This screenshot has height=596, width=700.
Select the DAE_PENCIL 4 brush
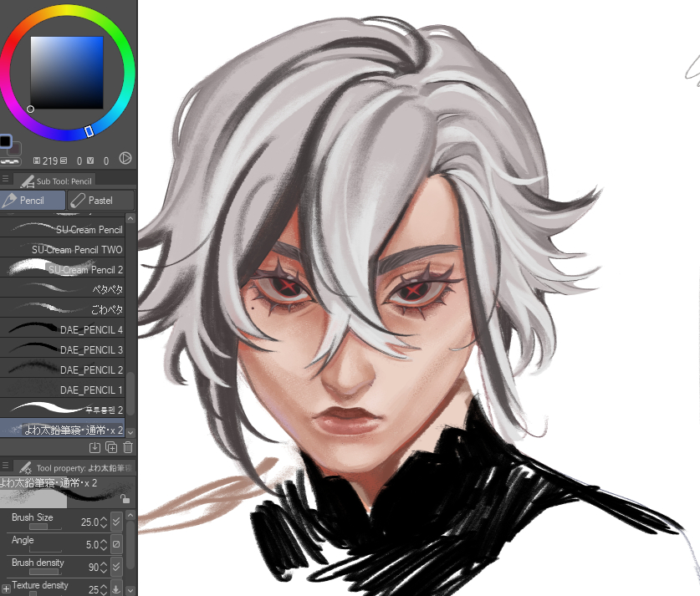click(65, 329)
